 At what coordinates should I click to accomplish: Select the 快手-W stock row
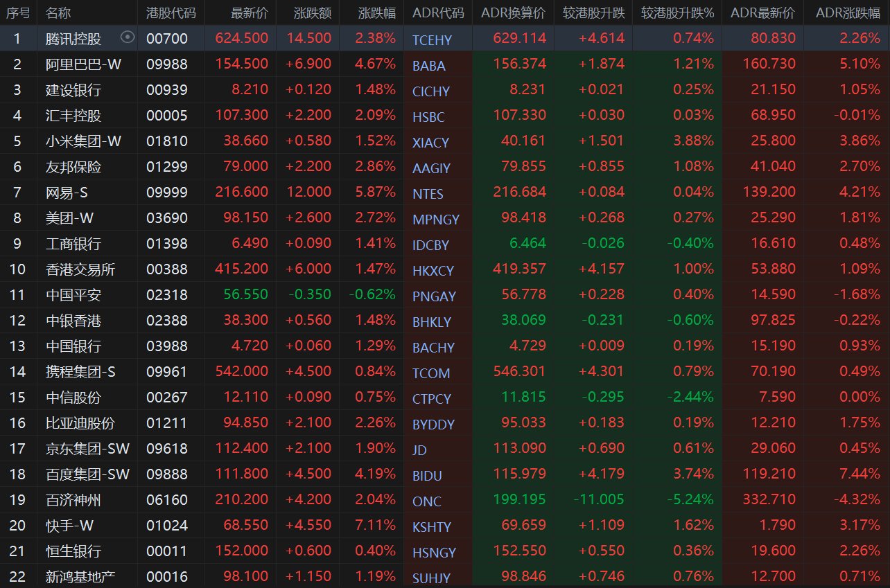pos(69,526)
